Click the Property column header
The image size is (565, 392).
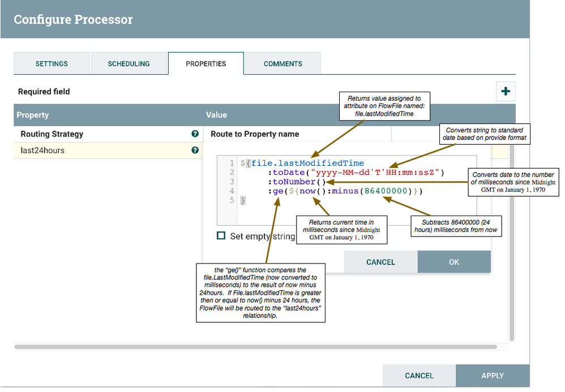click(x=32, y=115)
